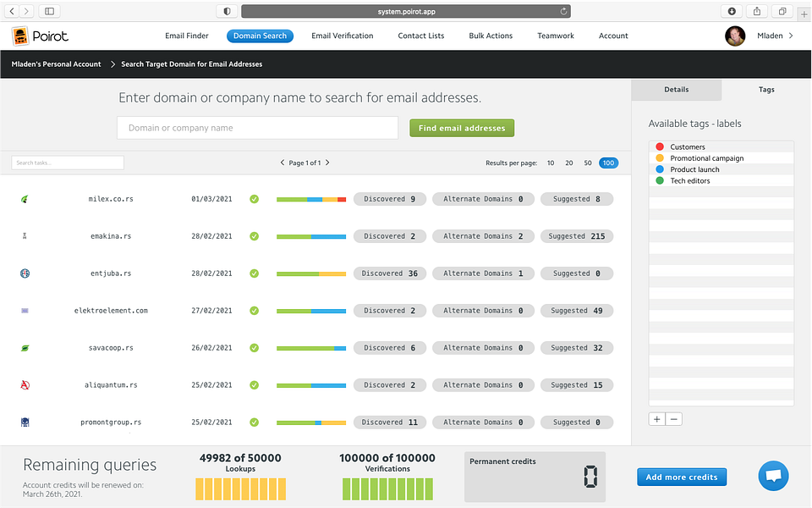The width and height of the screenshot is (812, 508).
Task: Focus the Search tasks field
Action: coord(68,163)
